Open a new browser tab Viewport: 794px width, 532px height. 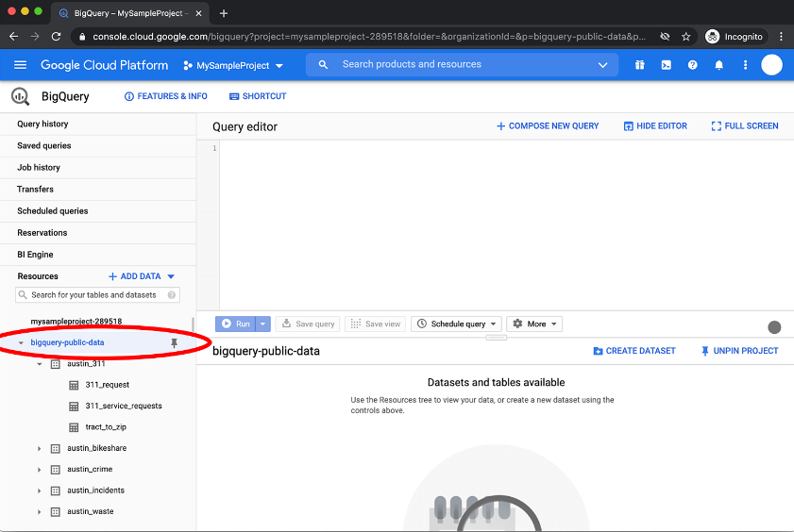tap(224, 13)
